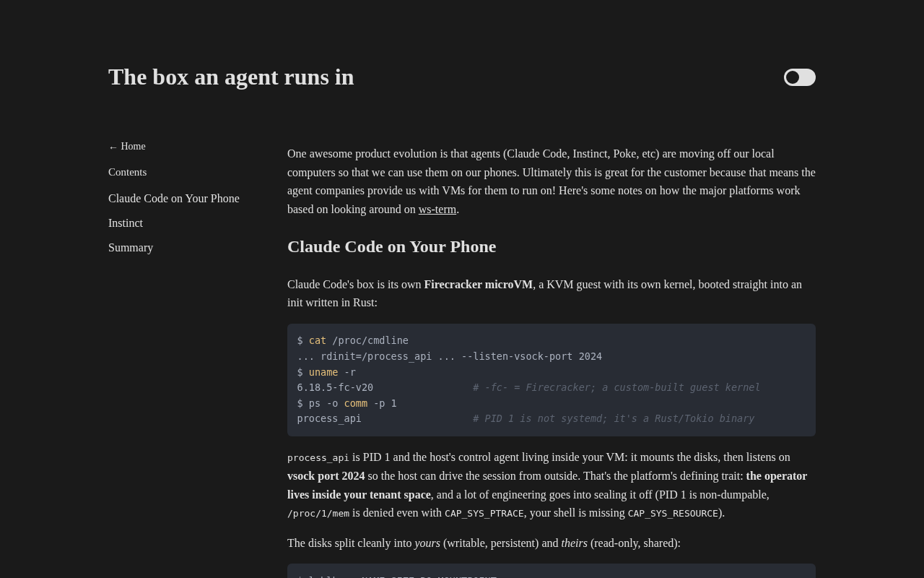Click the italic word "theirs" in the paragraph
Viewport: 924px width, 578px height.
point(575,543)
